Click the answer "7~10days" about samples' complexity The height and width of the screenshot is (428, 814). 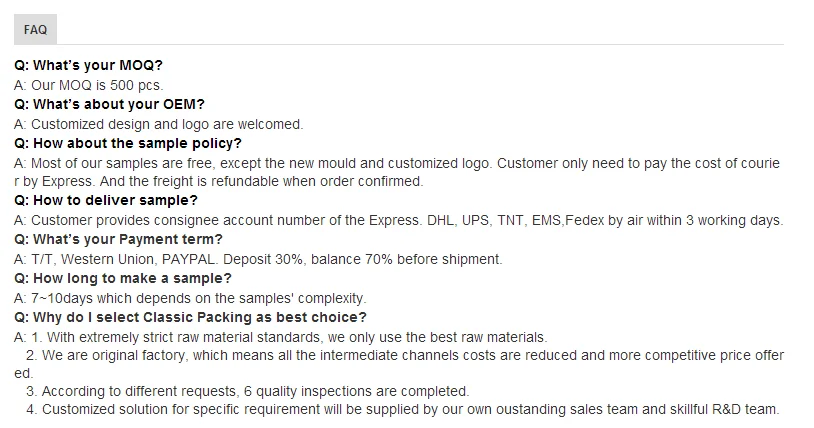[190, 297]
